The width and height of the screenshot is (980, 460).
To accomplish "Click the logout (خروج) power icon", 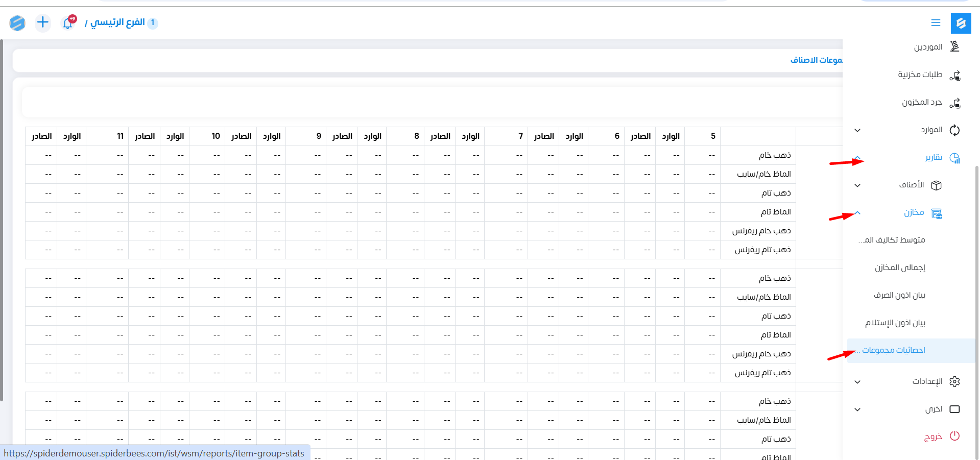I will tap(954, 436).
